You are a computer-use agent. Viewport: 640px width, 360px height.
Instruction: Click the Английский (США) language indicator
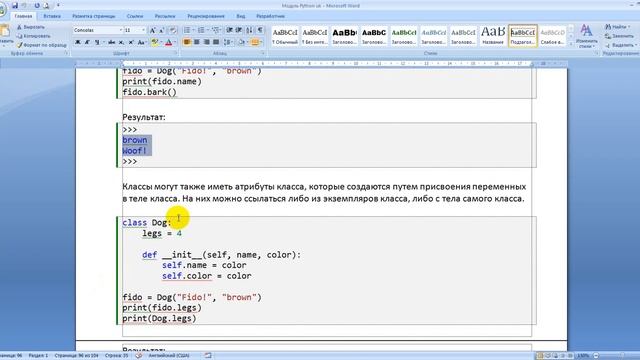169,356
